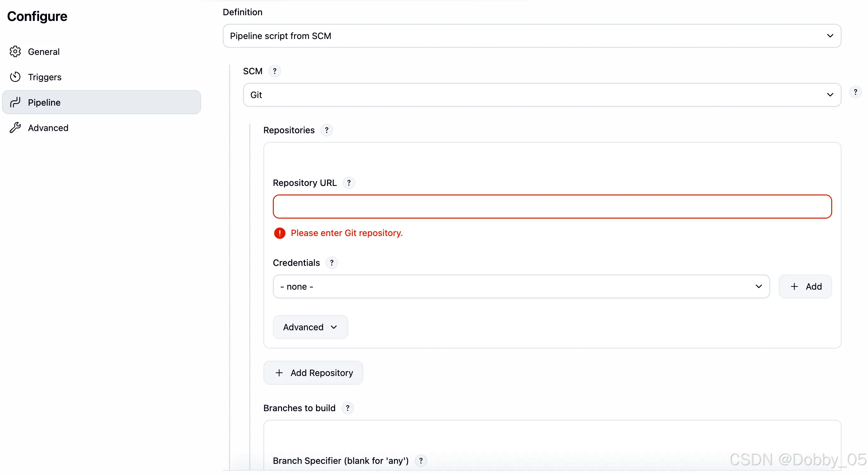Click the General gear icon
The height and width of the screenshot is (474, 868).
coord(15,51)
